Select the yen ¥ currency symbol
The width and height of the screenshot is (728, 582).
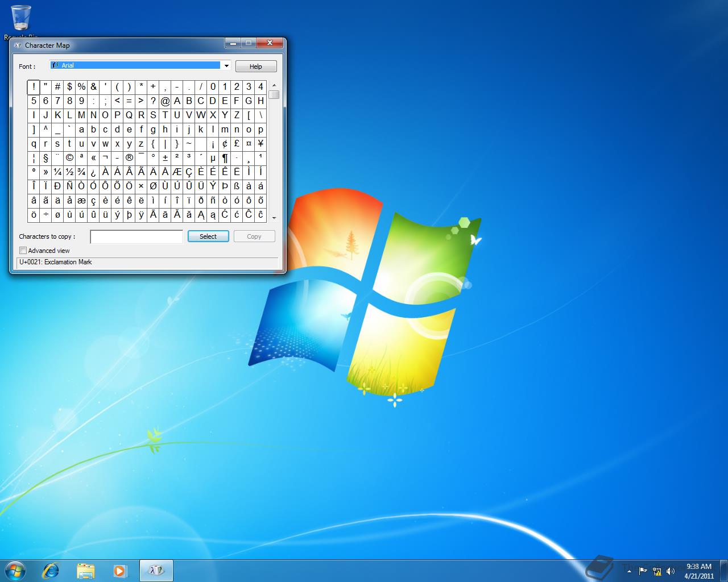point(260,144)
